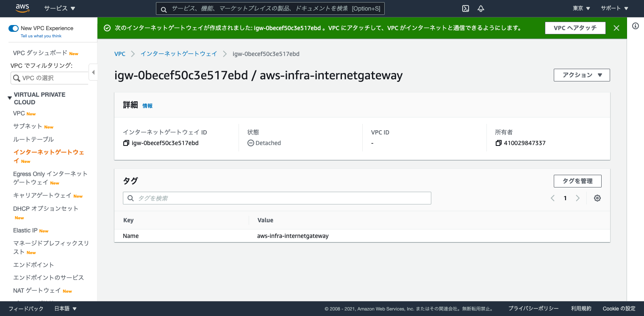Dismiss the green success banner
This screenshot has height=316, width=644.
click(616, 28)
